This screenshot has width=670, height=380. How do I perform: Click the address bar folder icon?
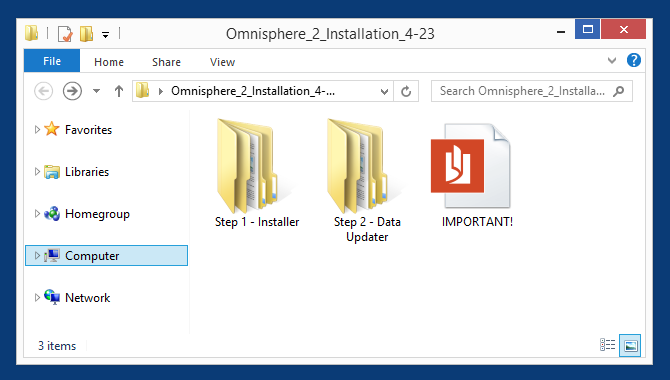(143, 91)
